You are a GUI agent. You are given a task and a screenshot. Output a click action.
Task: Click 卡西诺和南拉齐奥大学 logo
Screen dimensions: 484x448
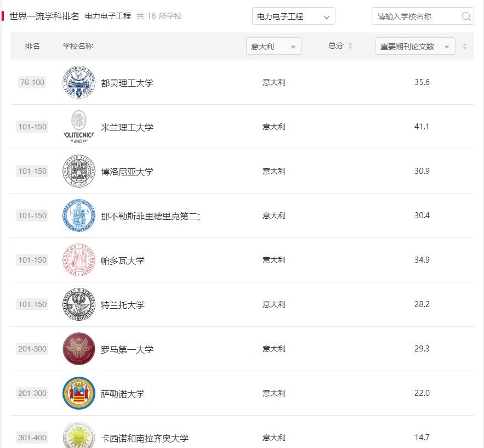(79, 435)
